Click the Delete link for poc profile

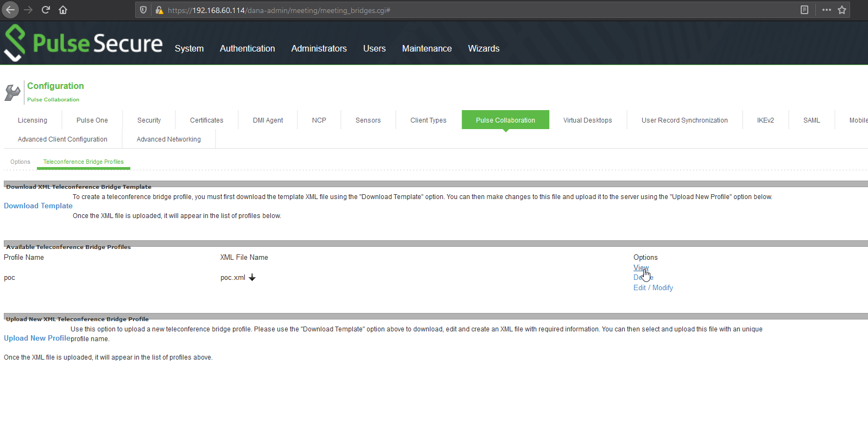(643, 277)
